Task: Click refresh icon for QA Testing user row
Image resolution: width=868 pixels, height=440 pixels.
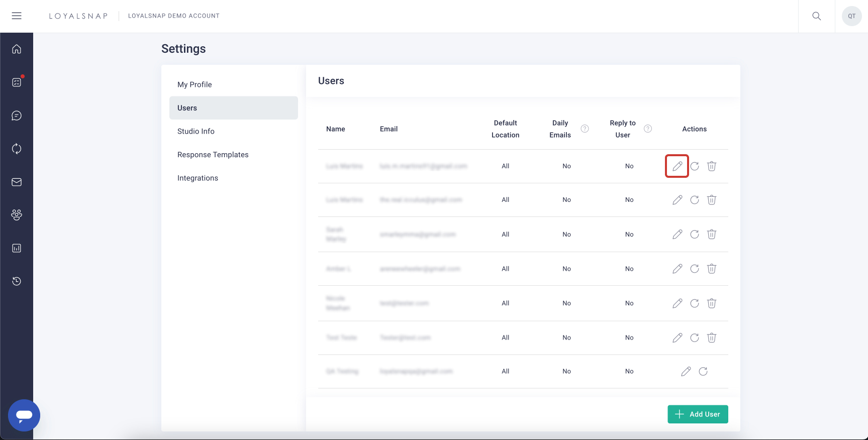Action: click(x=703, y=372)
